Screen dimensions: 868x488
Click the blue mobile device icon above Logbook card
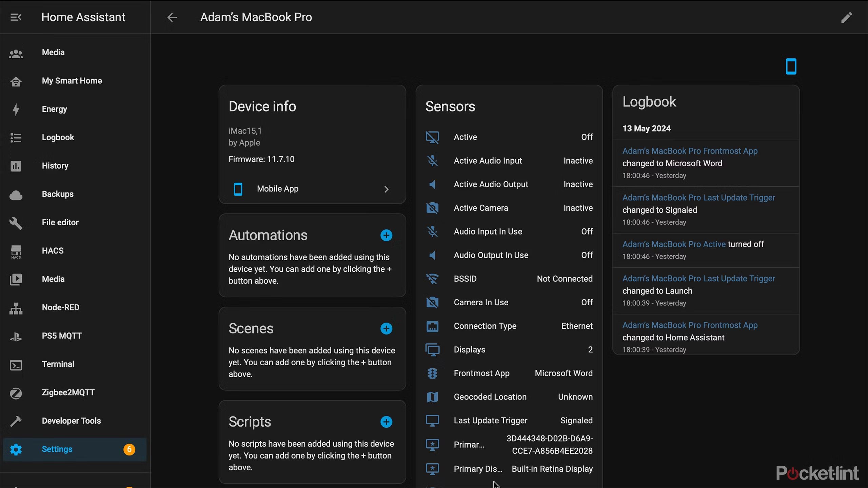(791, 66)
